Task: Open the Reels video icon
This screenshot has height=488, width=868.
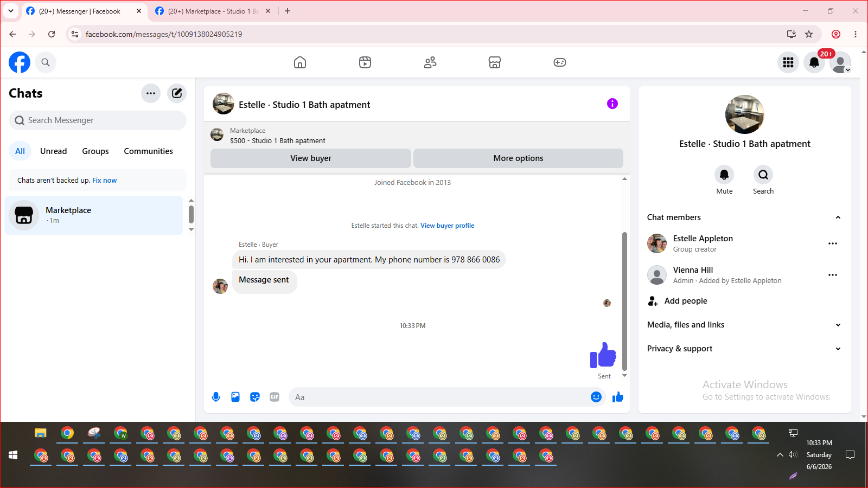Action: (x=365, y=62)
